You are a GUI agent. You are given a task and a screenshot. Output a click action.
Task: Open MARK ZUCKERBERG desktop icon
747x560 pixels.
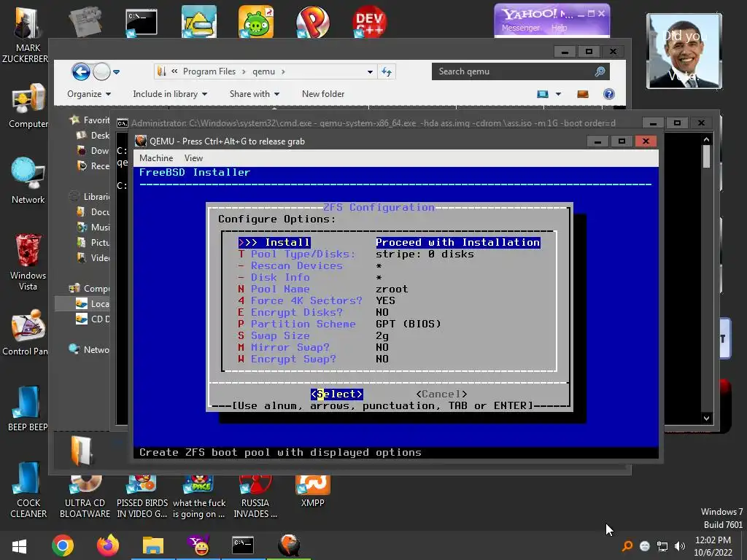tap(26, 35)
